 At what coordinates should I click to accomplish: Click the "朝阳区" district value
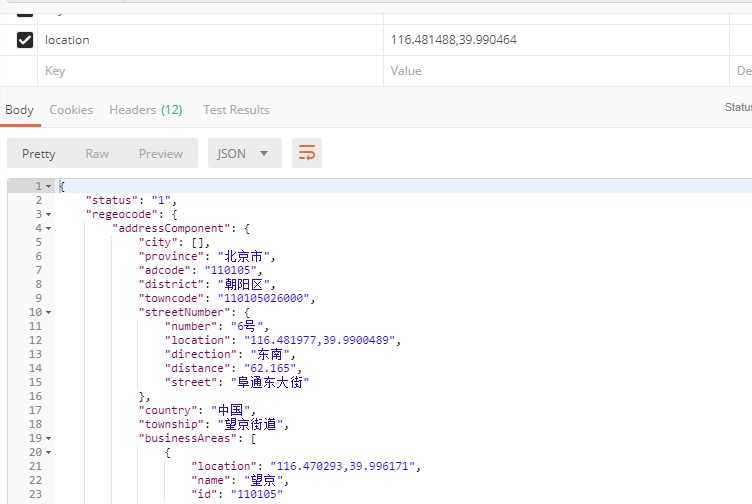tap(244, 284)
